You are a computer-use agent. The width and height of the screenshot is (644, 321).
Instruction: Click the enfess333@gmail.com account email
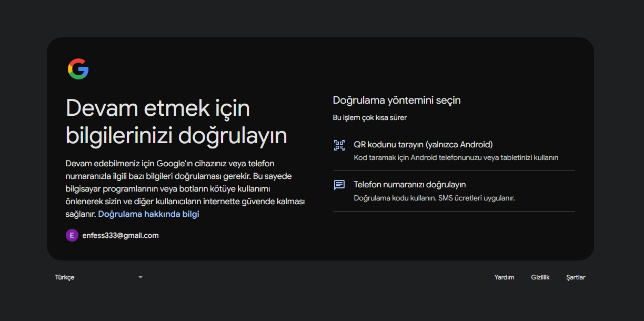(120, 235)
